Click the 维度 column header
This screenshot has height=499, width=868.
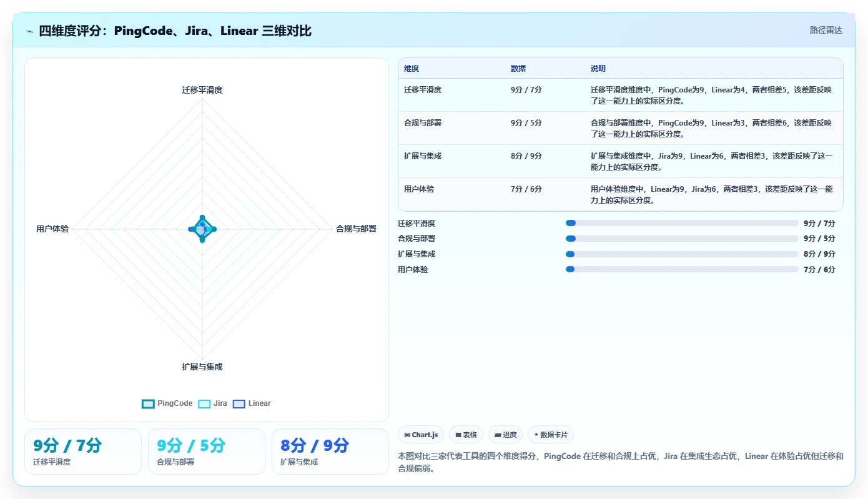click(412, 69)
